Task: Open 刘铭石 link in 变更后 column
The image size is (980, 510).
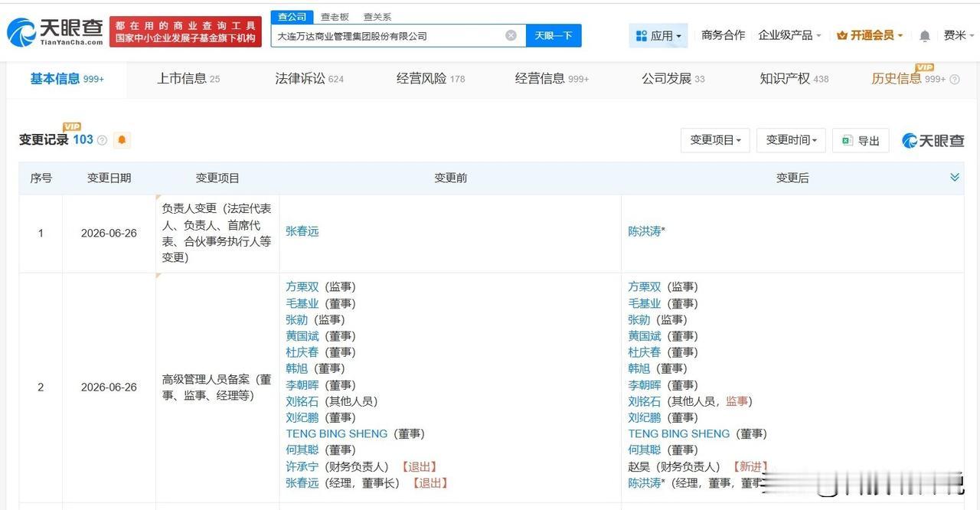Action: (644, 401)
